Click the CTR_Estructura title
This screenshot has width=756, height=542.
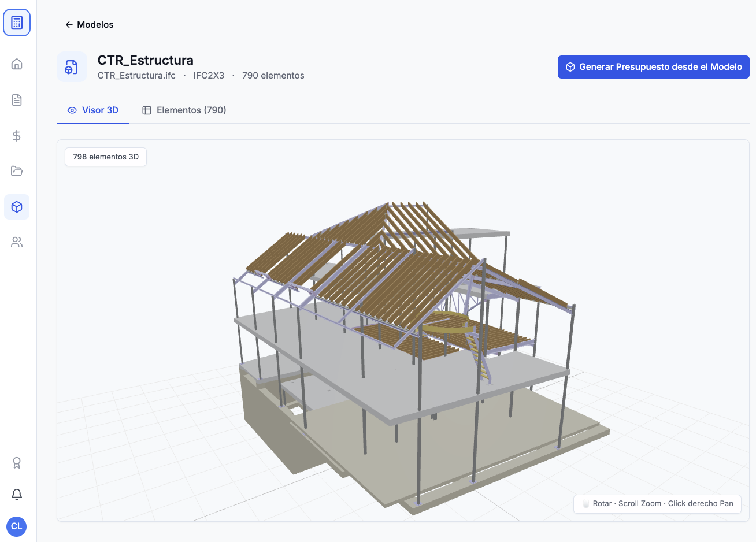tap(146, 60)
